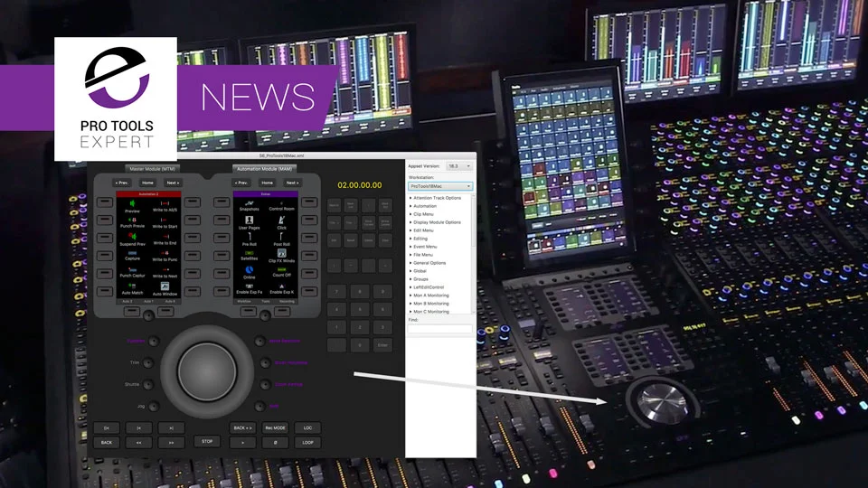Toggle the Trim jog wheel mode button

pos(147,363)
